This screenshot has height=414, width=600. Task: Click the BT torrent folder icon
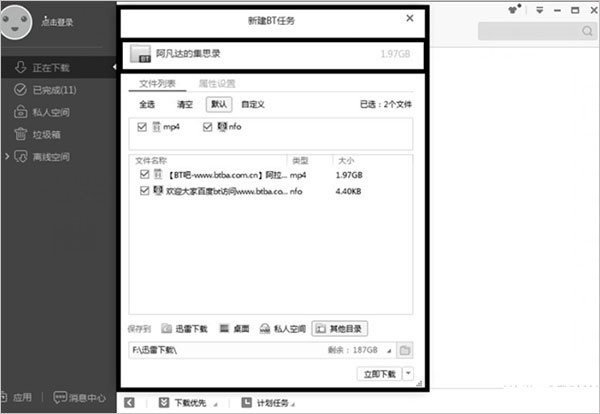click(140, 54)
